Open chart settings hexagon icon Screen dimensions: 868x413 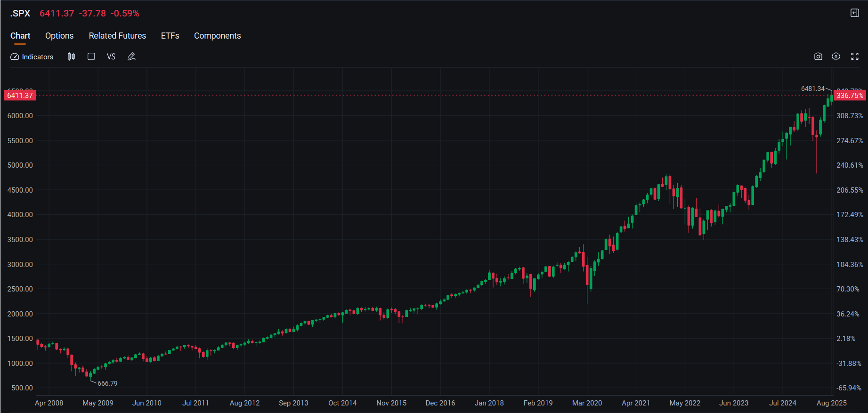836,57
